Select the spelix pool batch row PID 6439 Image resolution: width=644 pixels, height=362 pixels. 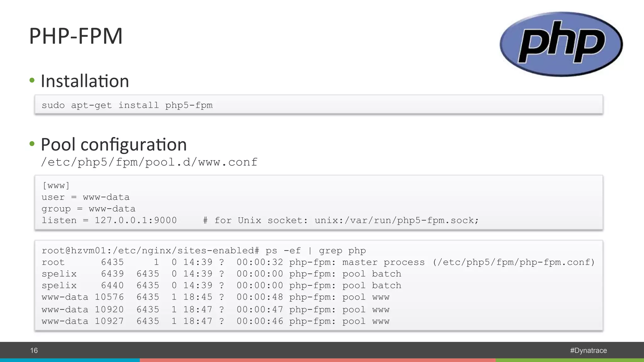pos(221,274)
